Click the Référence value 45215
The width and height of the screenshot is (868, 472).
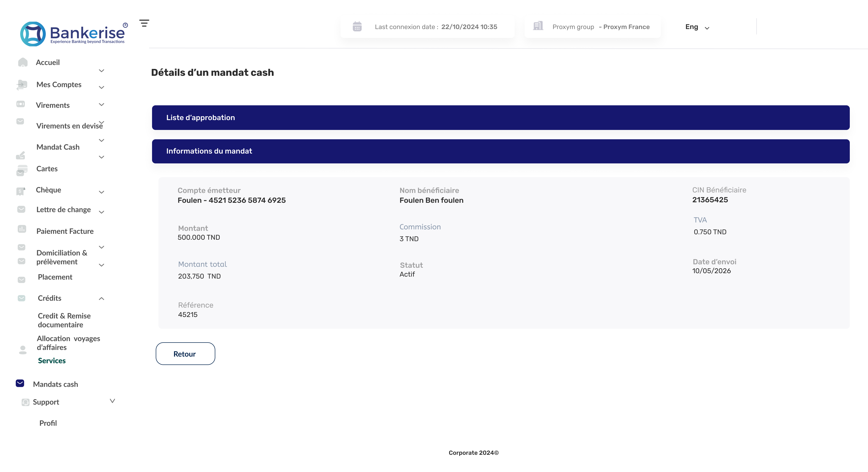[188, 315]
